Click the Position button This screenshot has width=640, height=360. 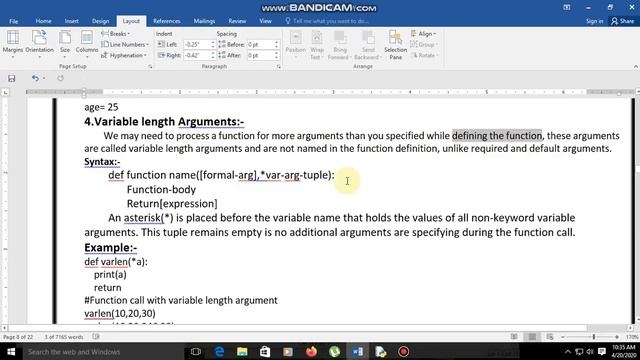[x=296, y=44]
